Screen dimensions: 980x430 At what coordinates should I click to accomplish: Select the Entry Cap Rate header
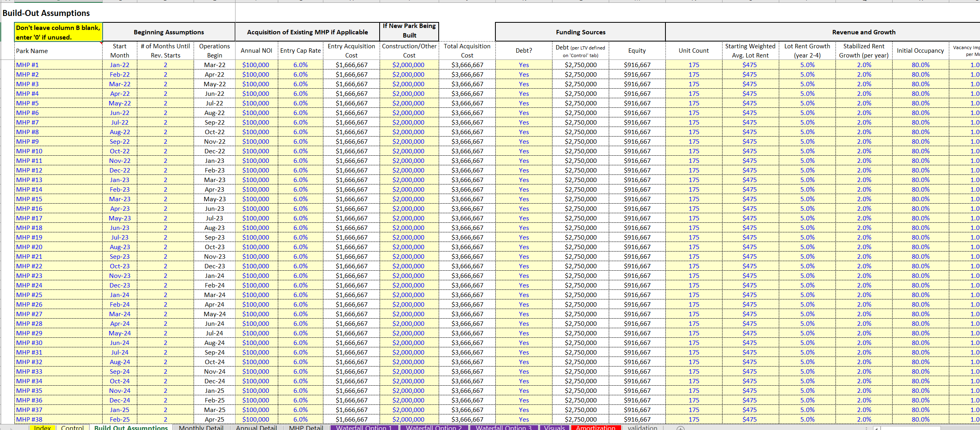301,51
